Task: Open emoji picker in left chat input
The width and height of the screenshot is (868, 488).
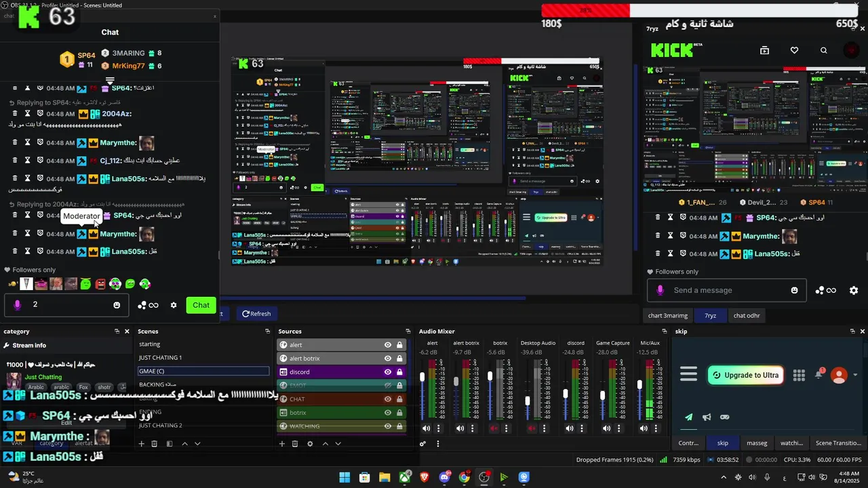Action: (x=117, y=305)
